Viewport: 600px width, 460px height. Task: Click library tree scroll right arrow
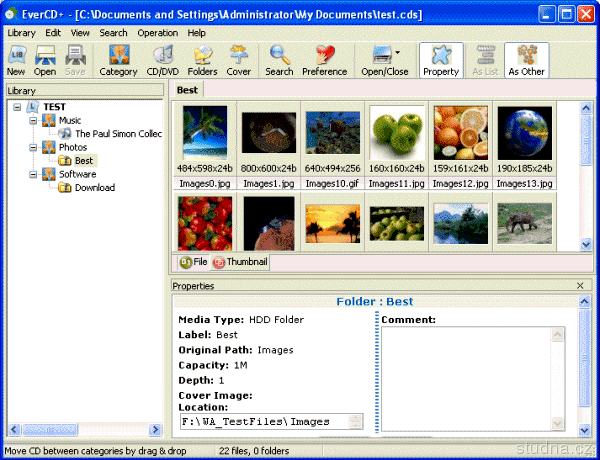click(x=155, y=429)
